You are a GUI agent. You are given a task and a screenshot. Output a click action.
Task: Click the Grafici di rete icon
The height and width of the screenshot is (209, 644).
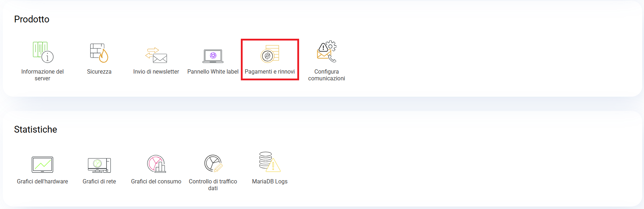click(99, 165)
